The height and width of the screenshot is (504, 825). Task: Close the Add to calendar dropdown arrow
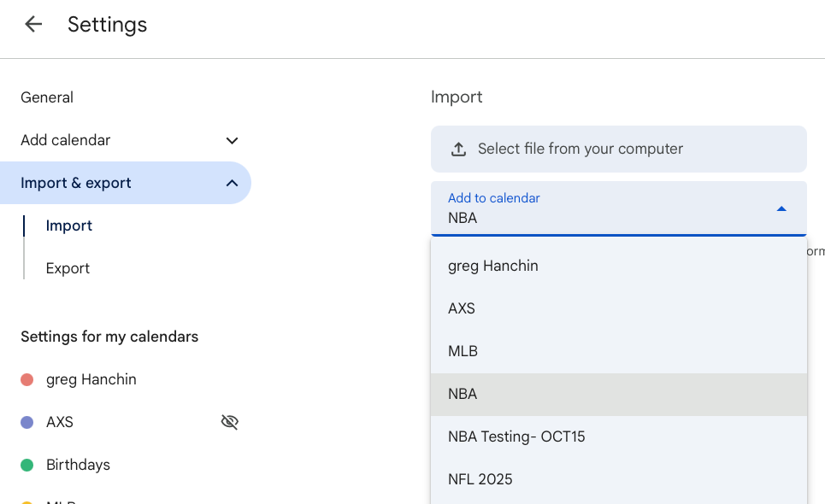[781, 209]
